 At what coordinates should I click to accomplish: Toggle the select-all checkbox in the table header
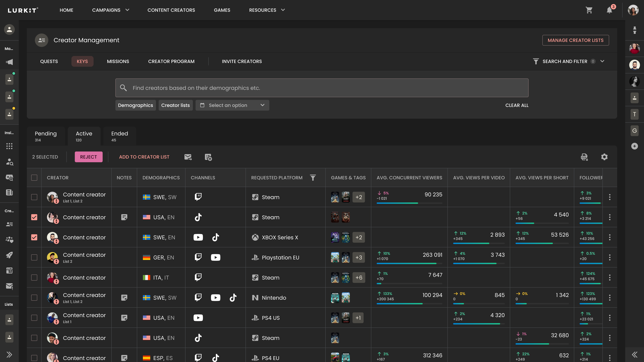coord(34,178)
